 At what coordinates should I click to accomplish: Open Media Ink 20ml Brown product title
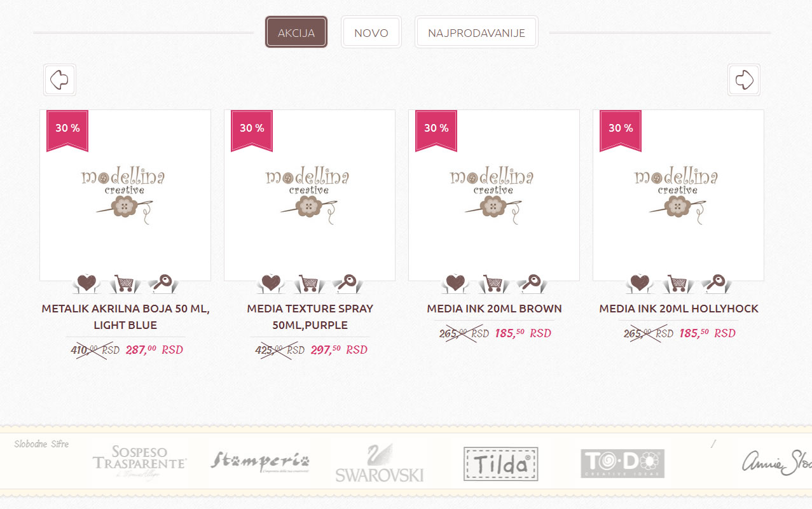[x=494, y=309]
